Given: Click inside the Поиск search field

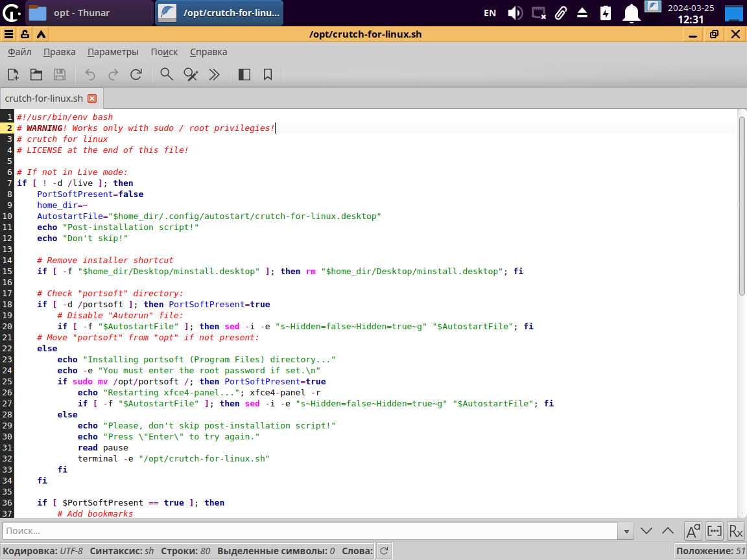Looking at the screenshot, I should click(x=310, y=531).
